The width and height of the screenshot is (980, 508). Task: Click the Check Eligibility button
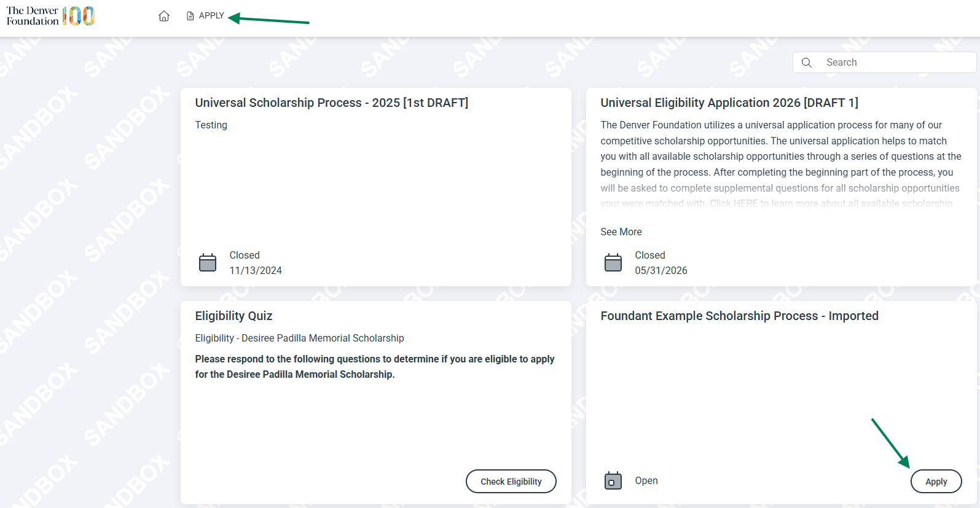coord(511,482)
